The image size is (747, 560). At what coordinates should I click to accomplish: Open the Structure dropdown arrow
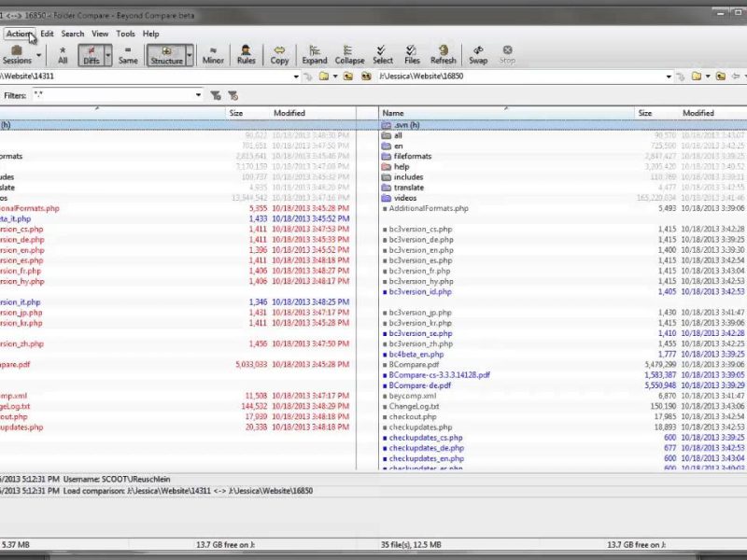pyautogui.click(x=190, y=55)
